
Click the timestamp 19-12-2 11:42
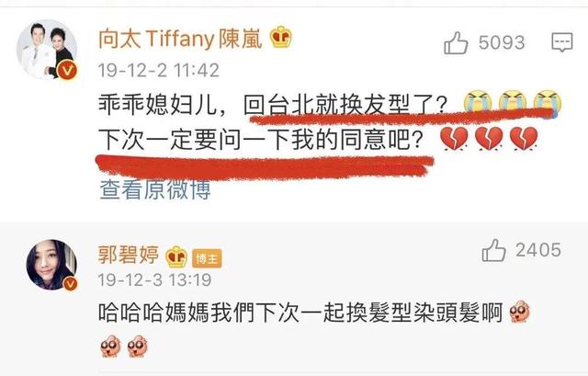(159, 71)
